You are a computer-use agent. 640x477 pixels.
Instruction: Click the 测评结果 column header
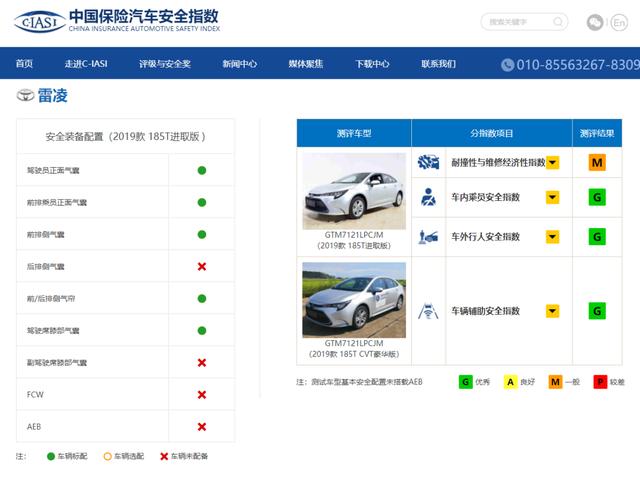click(x=597, y=133)
